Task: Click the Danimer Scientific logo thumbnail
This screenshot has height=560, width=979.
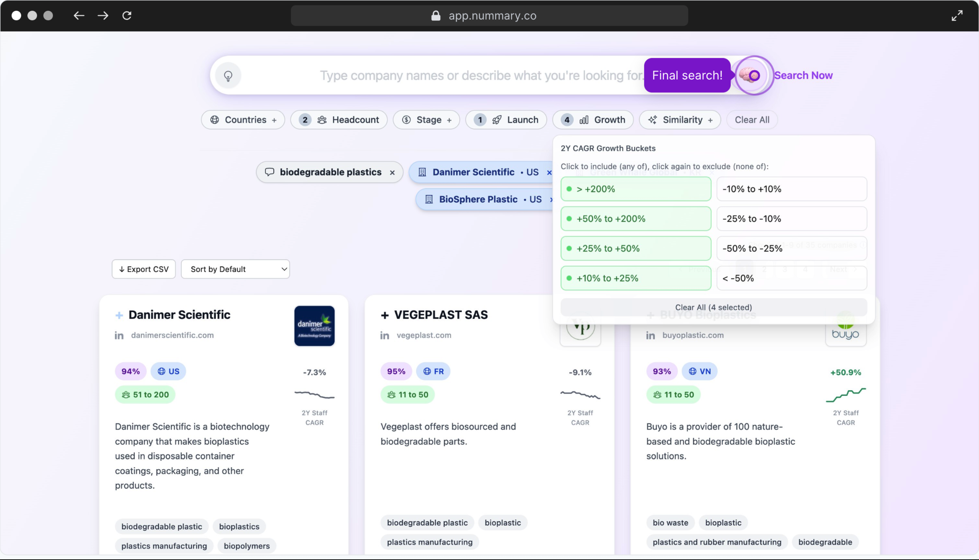Action: [315, 326]
